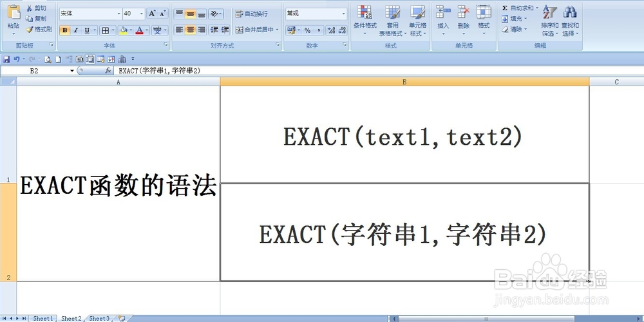
Task: Switch to Sheet3 tab
Action: (99, 318)
